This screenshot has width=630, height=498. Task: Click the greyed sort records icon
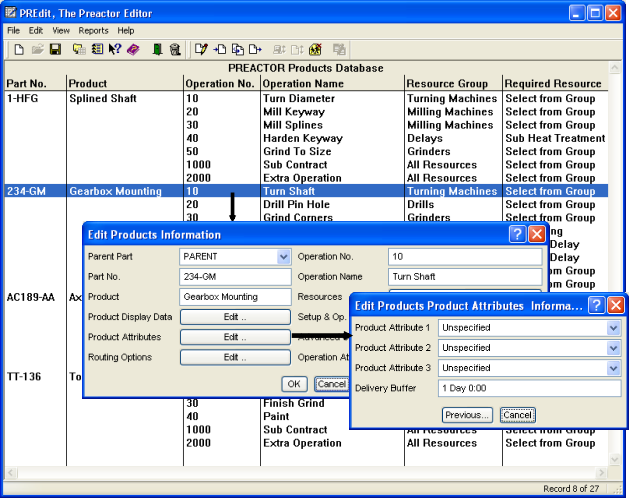pos(279,49)
